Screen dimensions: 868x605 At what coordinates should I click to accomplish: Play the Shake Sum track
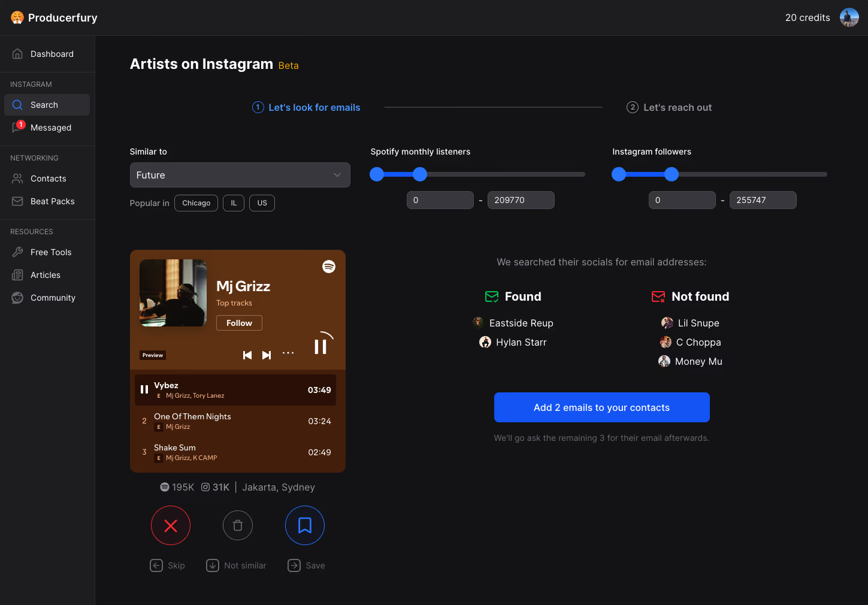point(235,452)
